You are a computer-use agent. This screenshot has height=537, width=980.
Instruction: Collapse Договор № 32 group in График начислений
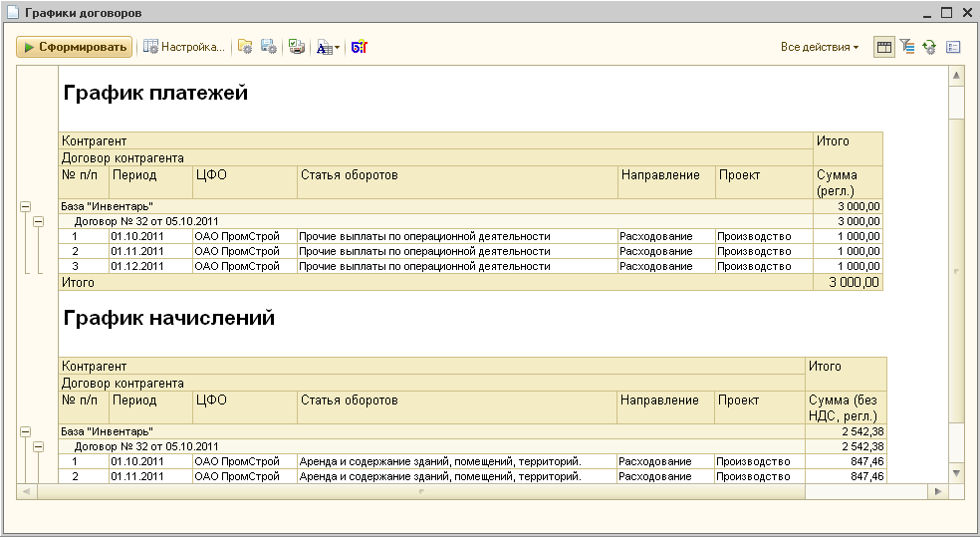[39, 447]
